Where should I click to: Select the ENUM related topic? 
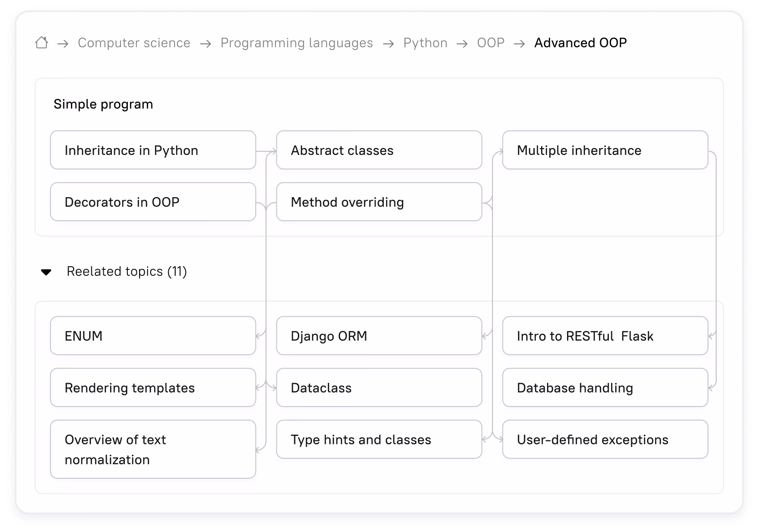[153, 336]
